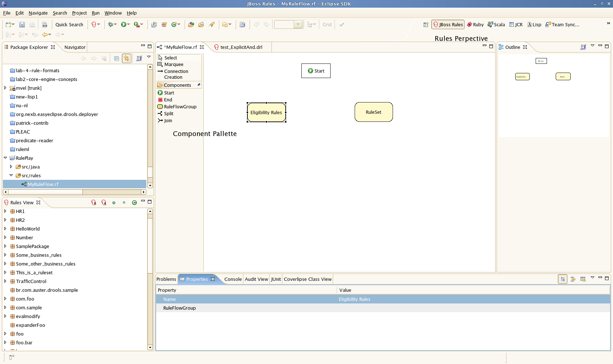Select the RuleFlowGroup palette component

[x=180, y=107]
